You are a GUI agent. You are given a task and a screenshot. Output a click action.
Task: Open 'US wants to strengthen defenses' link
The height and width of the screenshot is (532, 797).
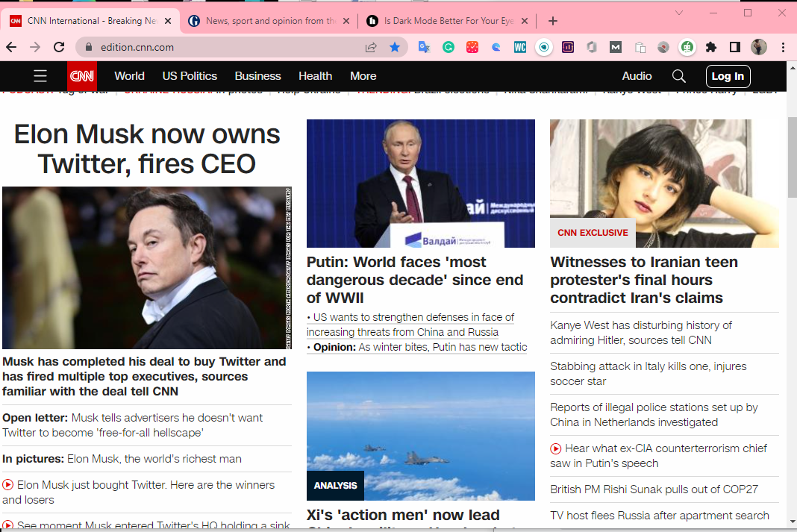[x=410, y=325]
